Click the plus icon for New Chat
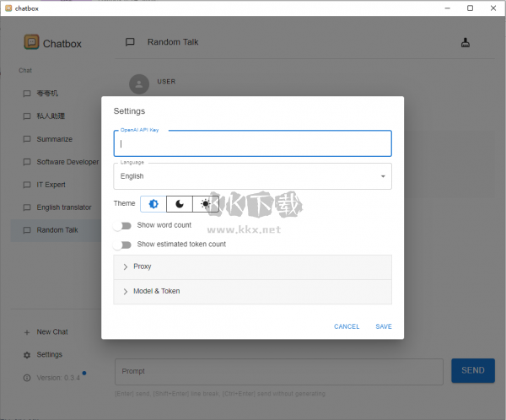506x420 pixels. point(27,332)
